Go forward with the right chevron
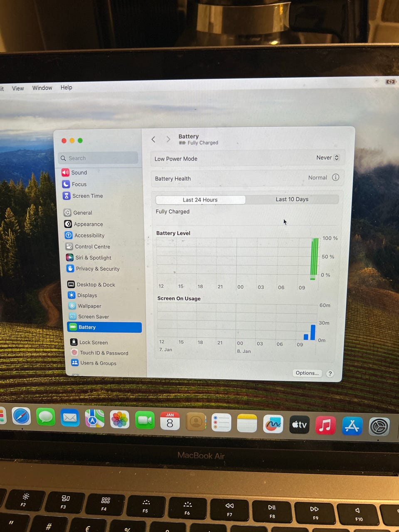Viewport: 399px width, 532px height. coord(168,139)
